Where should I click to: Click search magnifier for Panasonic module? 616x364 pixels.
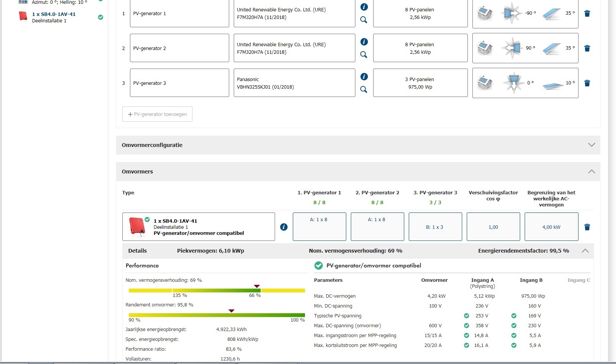coord(364,89)
